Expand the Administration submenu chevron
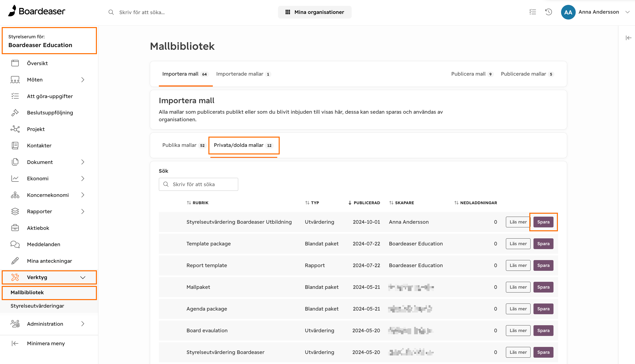The width and height of the screenshot is (635, 364). [83, 324]
